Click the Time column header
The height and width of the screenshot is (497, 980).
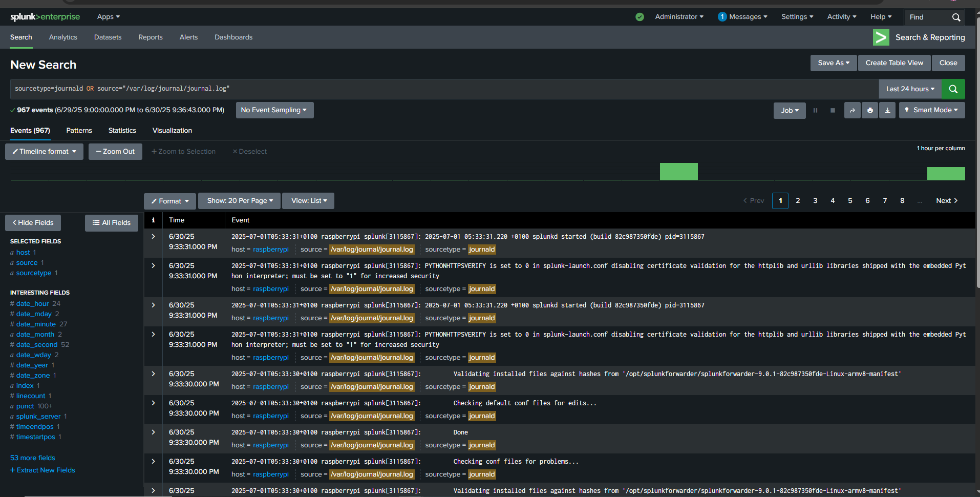(177, 220)
